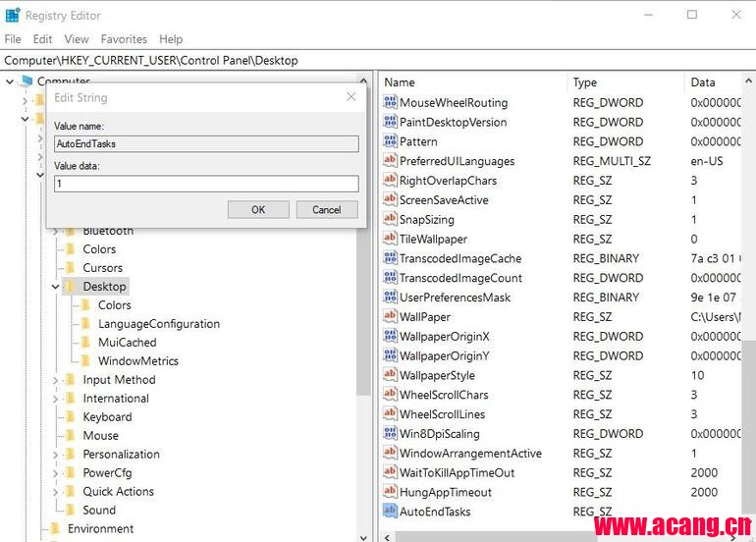
Task: Expand the Quick Actions key
Action: pyautogui.click(x=55, y=492)
